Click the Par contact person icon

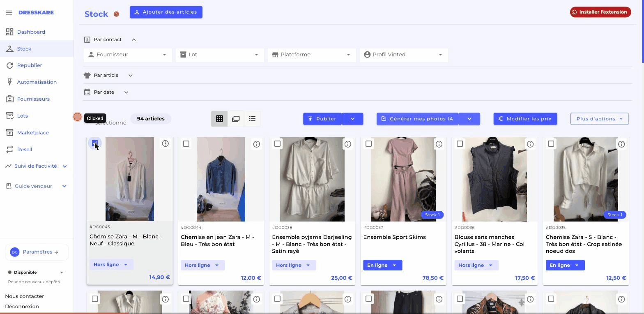point(87,39)
